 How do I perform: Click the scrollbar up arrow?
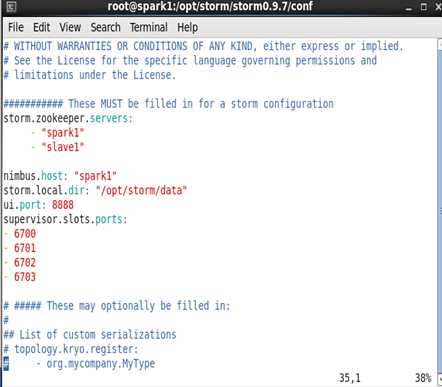pyautogui.click(x=439, y=45)
